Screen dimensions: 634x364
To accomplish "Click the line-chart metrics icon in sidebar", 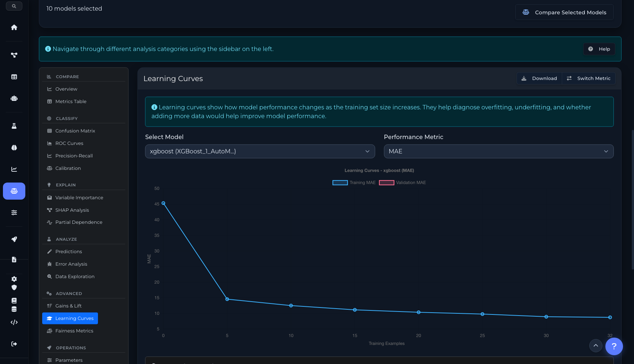I will coord(14,169).
